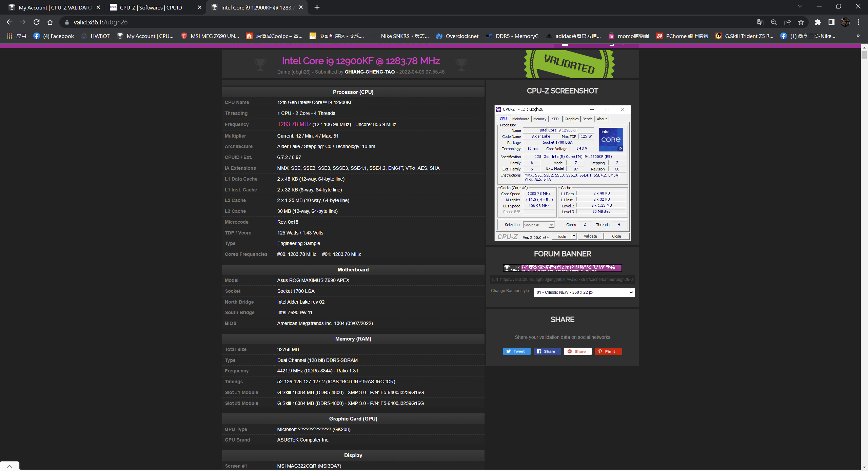
Task: Open Change Banner style dropdown
Action: coord(584,292)
